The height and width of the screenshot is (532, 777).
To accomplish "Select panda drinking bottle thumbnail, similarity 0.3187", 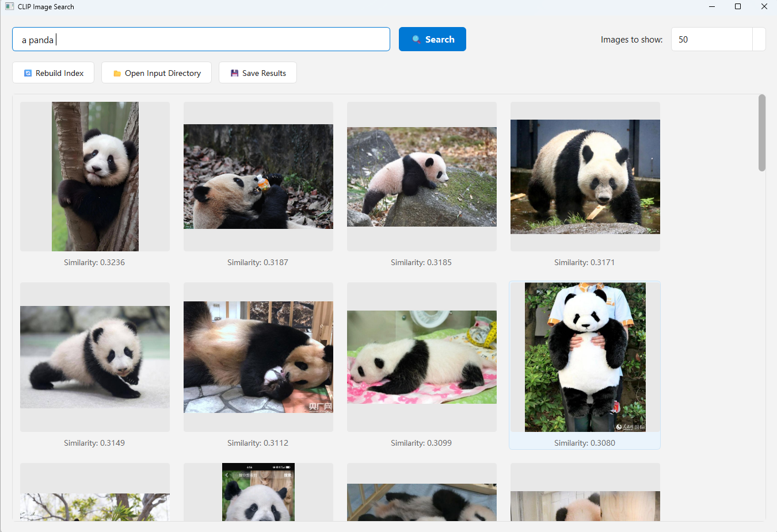I will (x=258, y=177).
